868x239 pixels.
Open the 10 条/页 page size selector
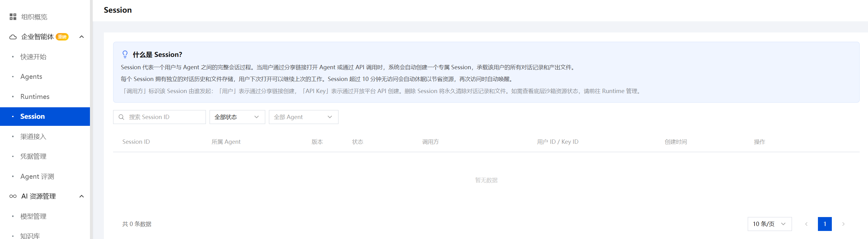(x=769, y=224)
